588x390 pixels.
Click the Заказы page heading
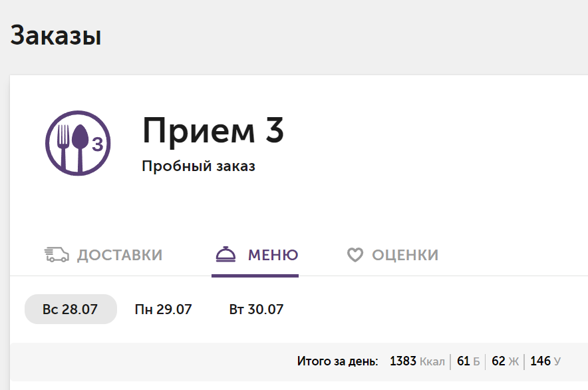click(56, 35)
